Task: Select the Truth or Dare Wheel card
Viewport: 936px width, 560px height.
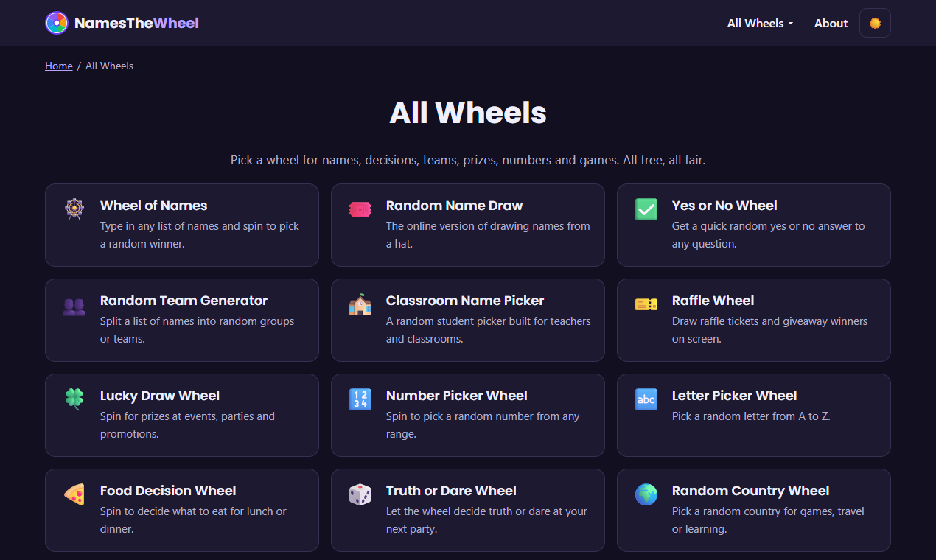Action: click(468, 510)
